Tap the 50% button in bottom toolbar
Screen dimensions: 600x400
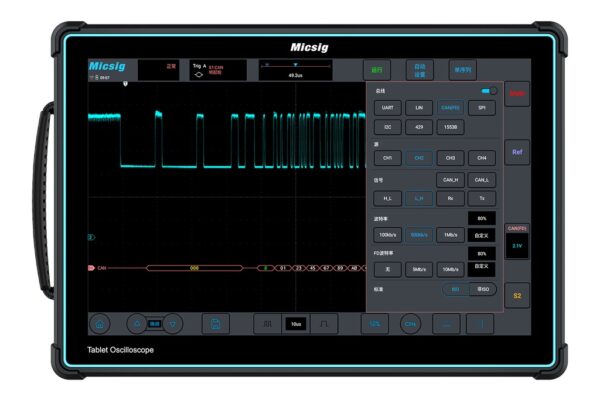pyautogui.click(x=375, y=324)
